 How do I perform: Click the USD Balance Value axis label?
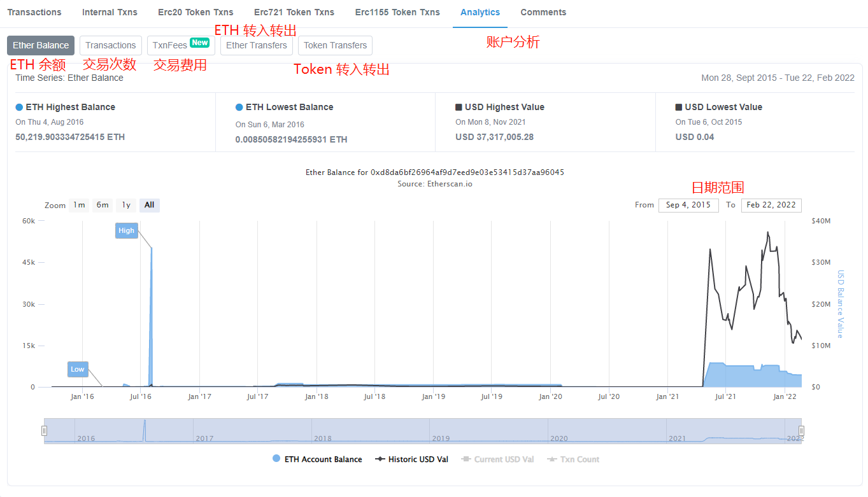click(x=840, y=304)
